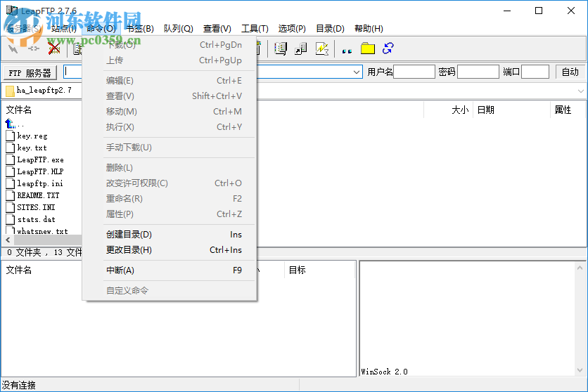
Task: Select file key.txt in local list
Action: click(x=32, y=148)
